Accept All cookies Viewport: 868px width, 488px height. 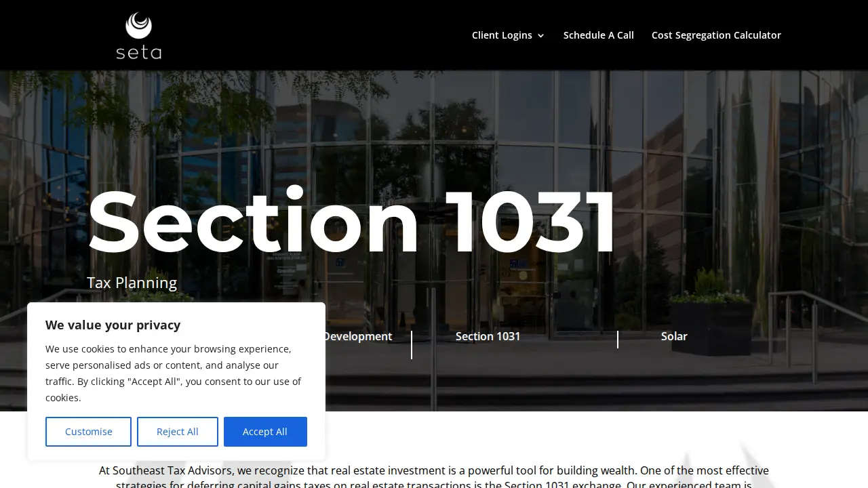(x=265, y=432)
